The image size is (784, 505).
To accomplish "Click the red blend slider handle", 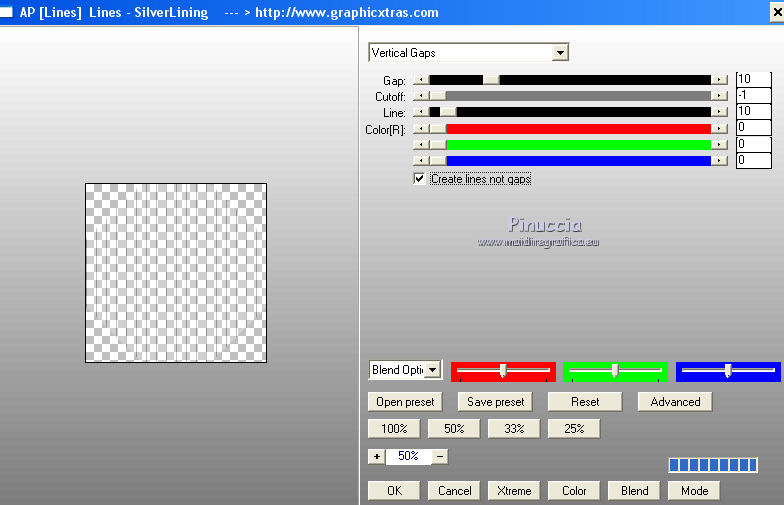I will click(x=503, y=370).
